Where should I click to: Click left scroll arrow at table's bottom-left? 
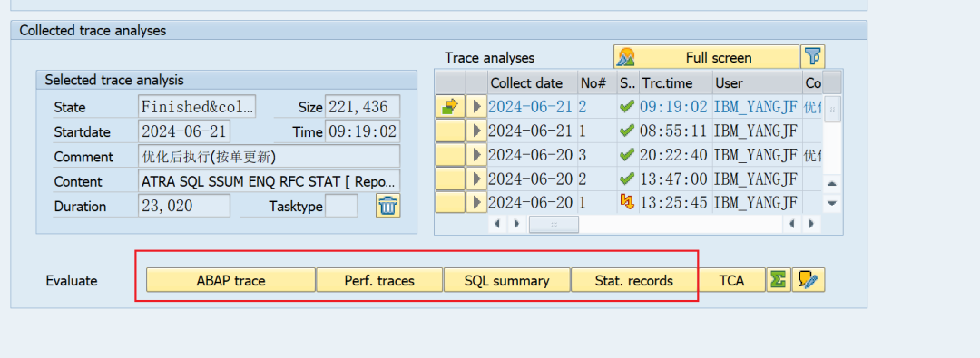pos(497,224)
